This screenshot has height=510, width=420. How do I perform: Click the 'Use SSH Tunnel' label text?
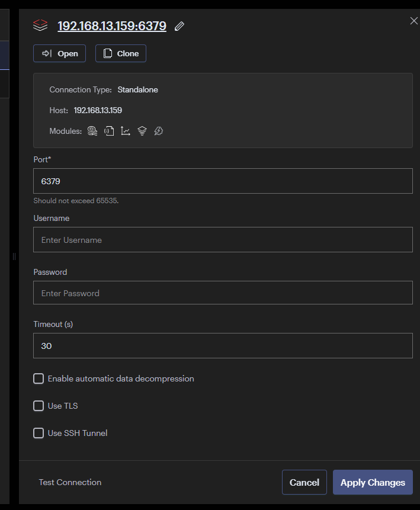(78, 433)
